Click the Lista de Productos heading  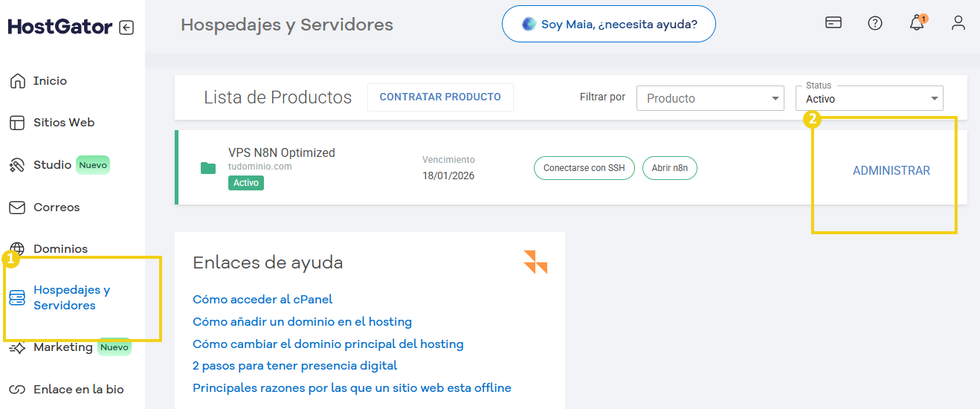click(277, 97)
